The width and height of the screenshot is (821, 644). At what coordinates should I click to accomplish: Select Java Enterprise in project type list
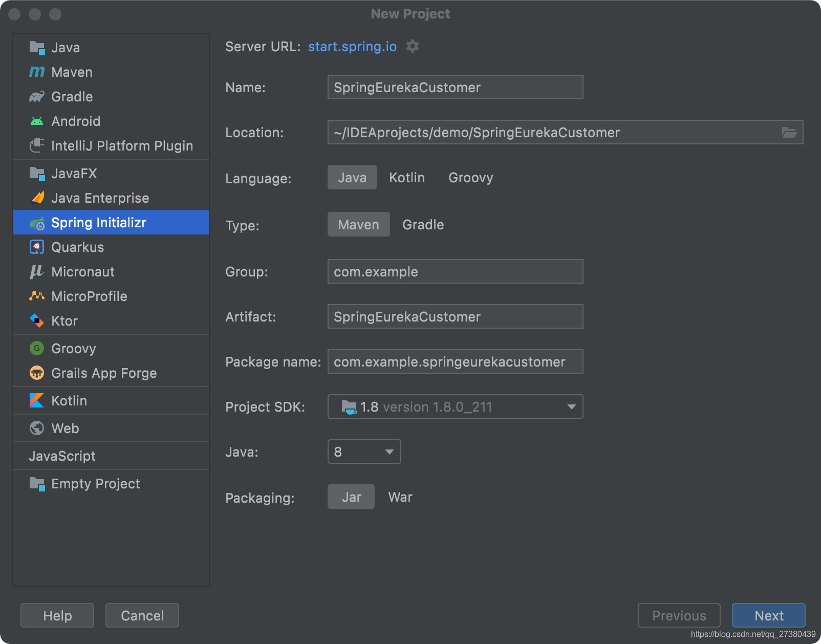coord(111,198)
